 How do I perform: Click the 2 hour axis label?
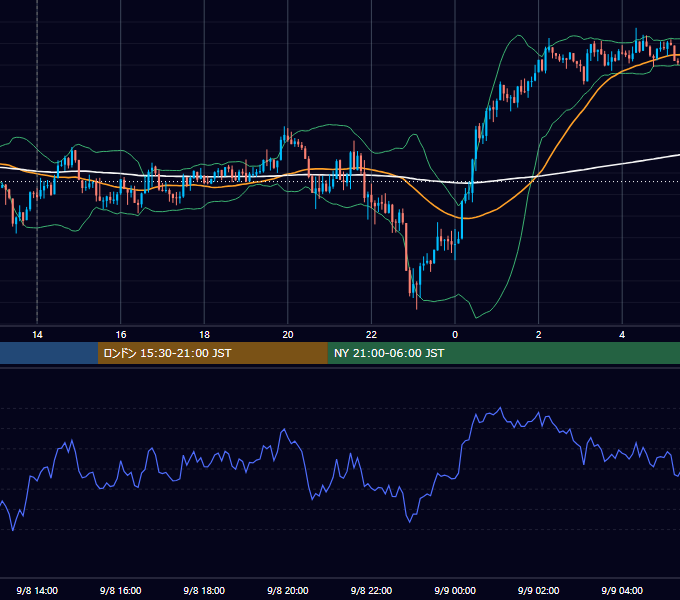click(x=539, y=335)
